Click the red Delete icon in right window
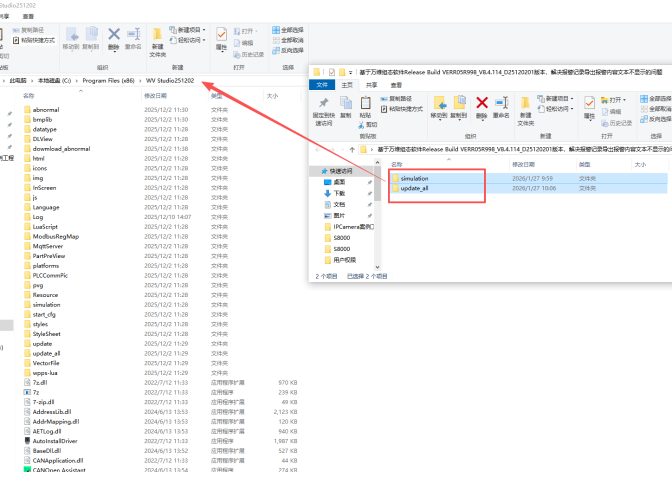Image resolution: width=672 pixels, height=477 pixels. point(482,105)
